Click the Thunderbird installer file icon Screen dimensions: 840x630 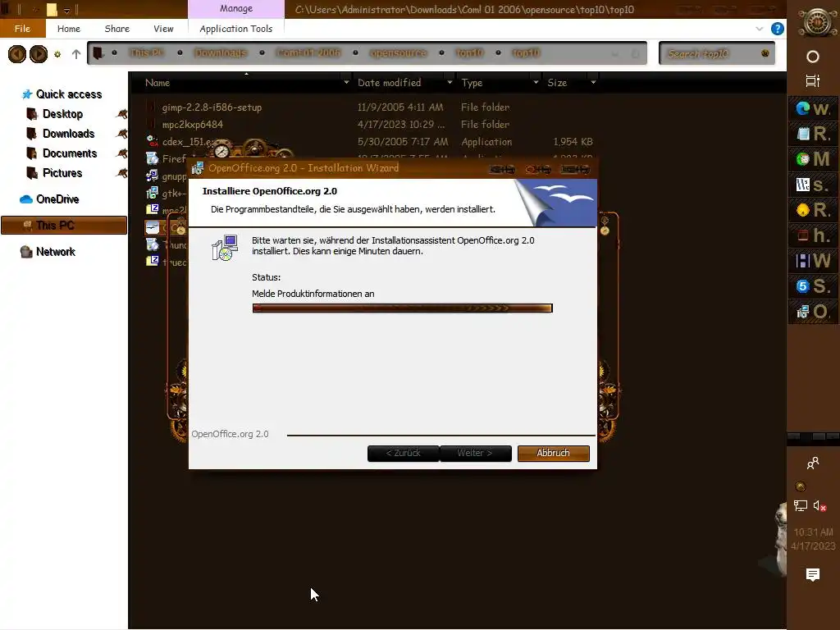(152, 244)
